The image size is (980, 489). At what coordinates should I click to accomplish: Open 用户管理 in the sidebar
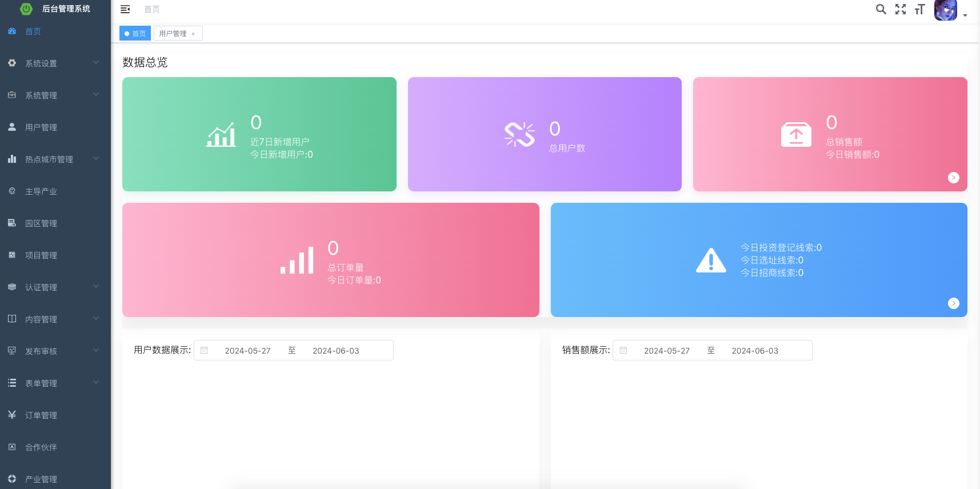pos(41,127)
